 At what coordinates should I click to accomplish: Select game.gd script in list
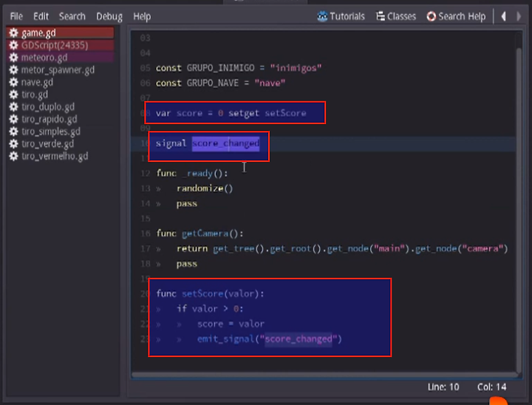61,33
